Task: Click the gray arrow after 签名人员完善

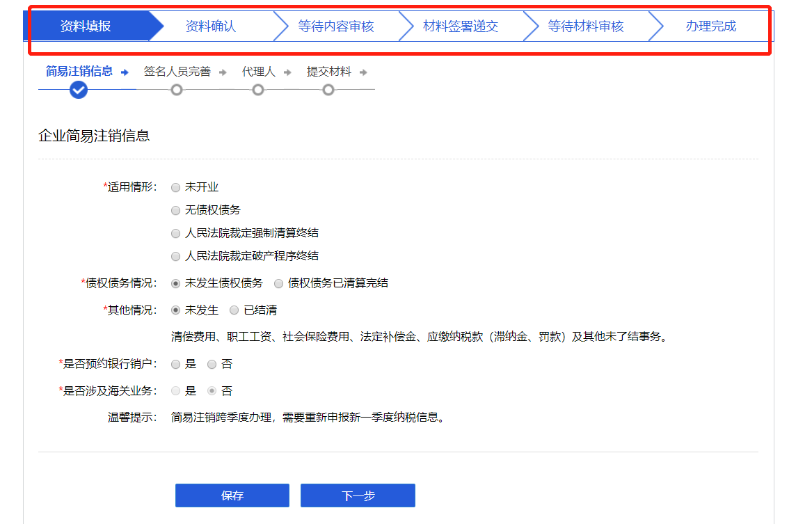Action: (x=223, y=72)
